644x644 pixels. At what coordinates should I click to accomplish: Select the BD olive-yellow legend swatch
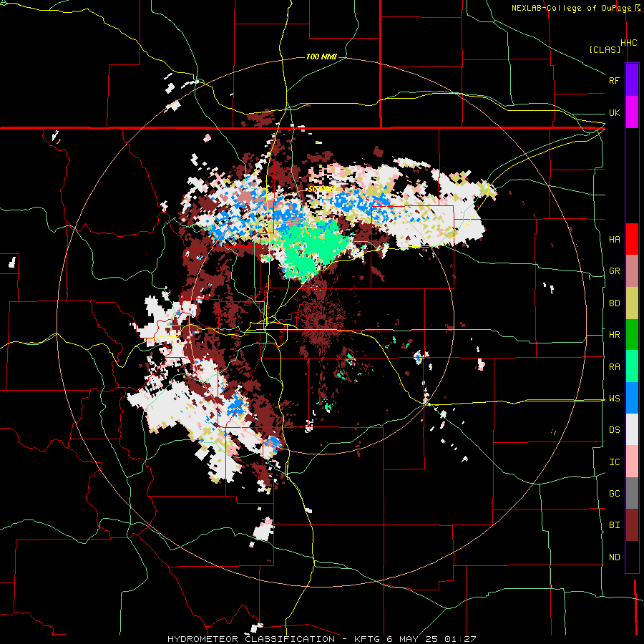[x=632, y=303]
